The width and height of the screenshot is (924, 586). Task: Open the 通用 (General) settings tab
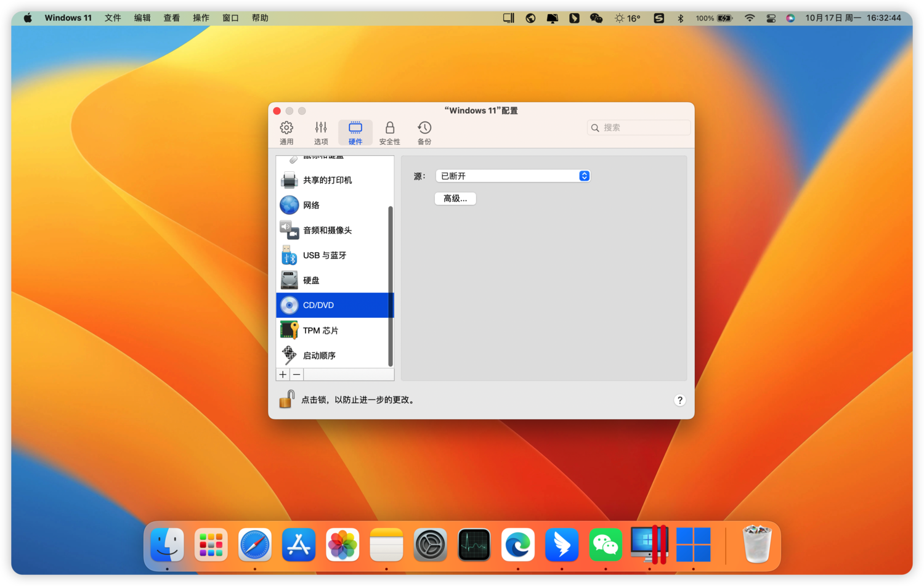[x=286, y=132]
